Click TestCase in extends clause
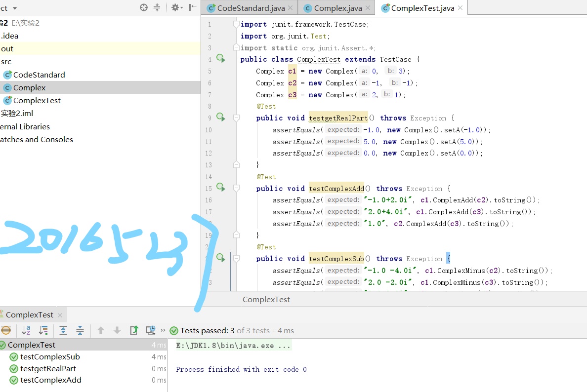 click(395, 59)
